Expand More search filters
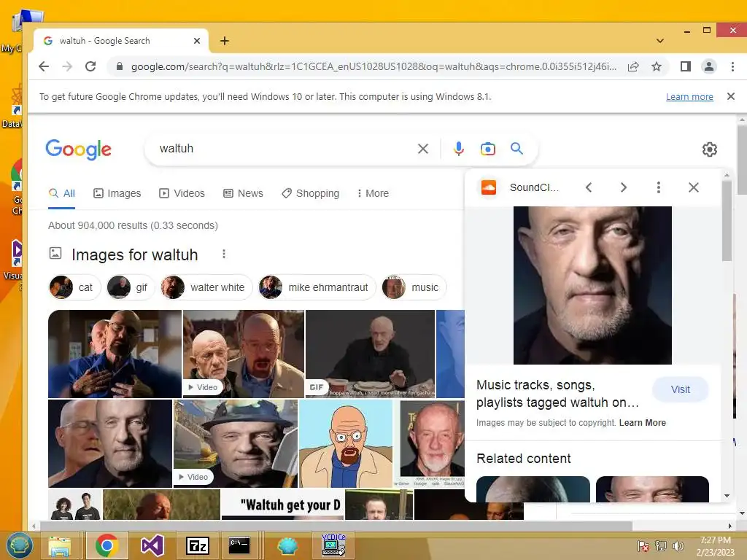Image resolution: width=747 pixels, height=560 pixels. pos(373,193)
